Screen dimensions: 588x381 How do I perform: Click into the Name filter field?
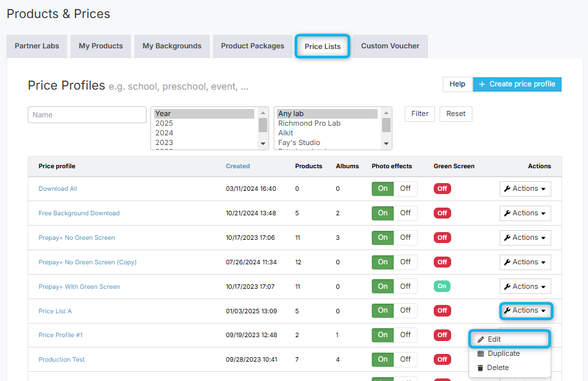(x=87, y=115)
